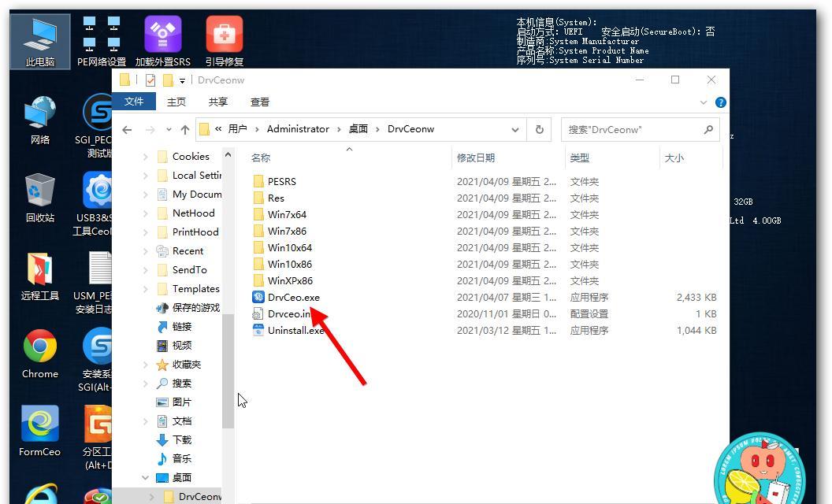Collapse the 桌面 tree node
The height and width of the screenshot is (504, 832).
click(146, 477)
